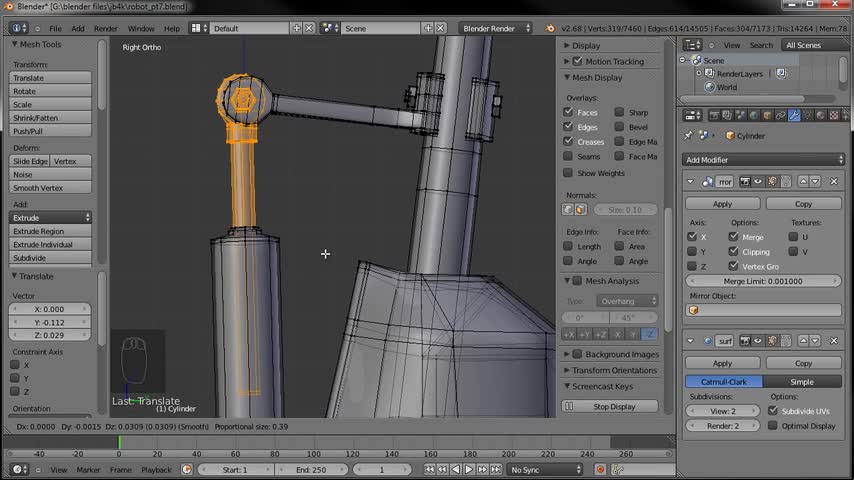Enable Optimal Display checkbox
854x480 pixels.
(x=773, y=426)
